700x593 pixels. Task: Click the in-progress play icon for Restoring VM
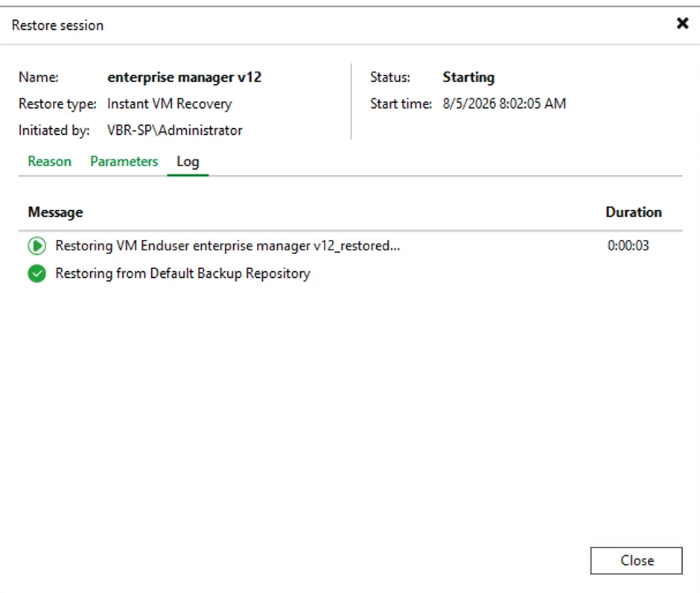pyautogui.click(x=37, y=246)
